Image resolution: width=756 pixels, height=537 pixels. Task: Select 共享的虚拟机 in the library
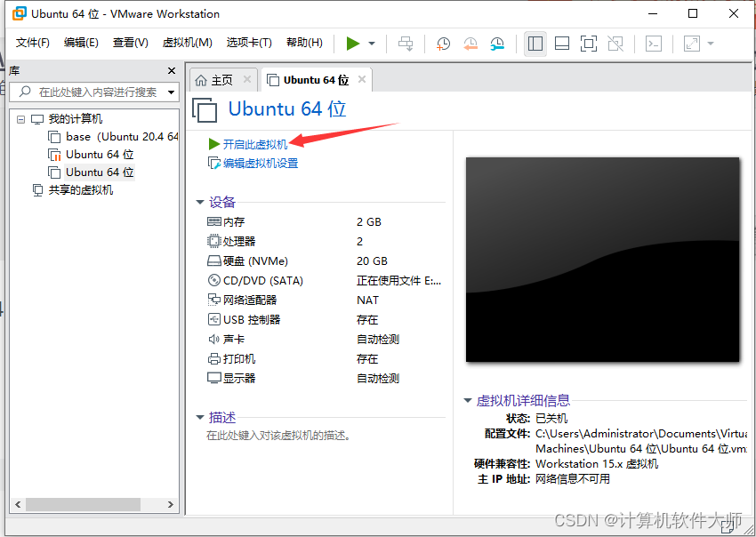pyautogui.click(x=81, y=190)
